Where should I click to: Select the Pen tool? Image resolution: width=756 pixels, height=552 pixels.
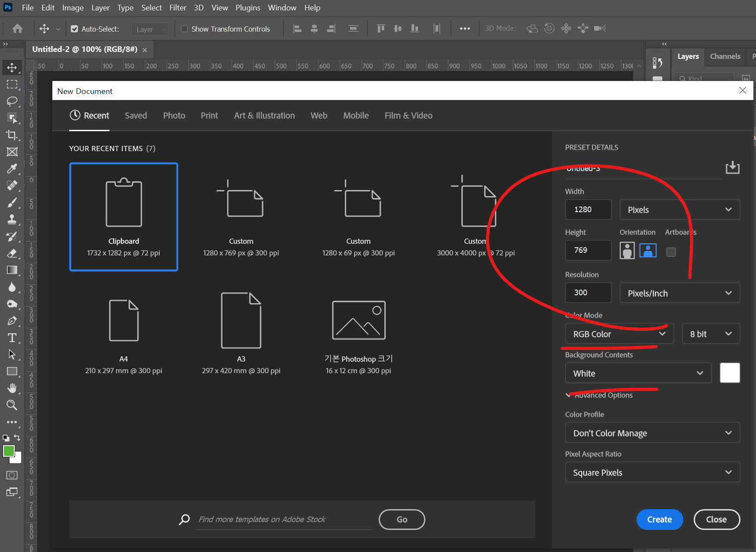point(12,321)
